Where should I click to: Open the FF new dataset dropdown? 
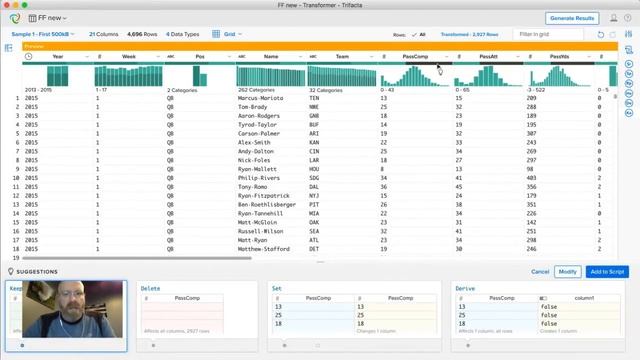pos(48,18)
